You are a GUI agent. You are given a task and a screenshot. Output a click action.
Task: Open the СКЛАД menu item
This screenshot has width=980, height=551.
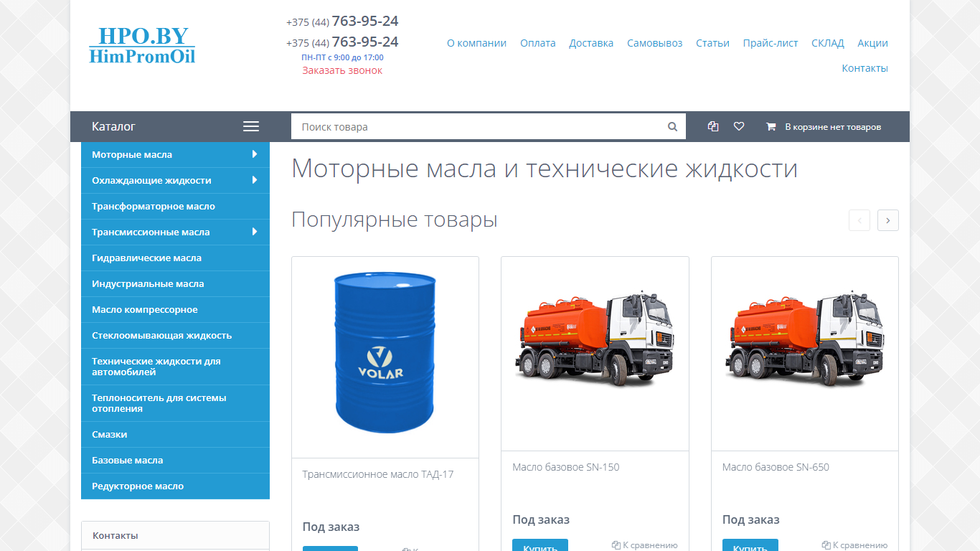828,43
